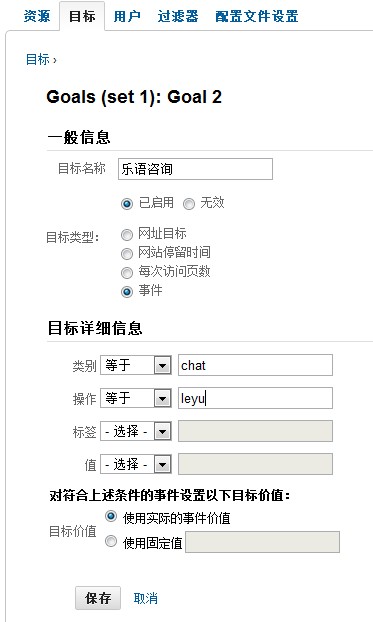Open the 操作 condition dropdown
Viewport: 373px width, 622px height.
(x=136, y=398)
